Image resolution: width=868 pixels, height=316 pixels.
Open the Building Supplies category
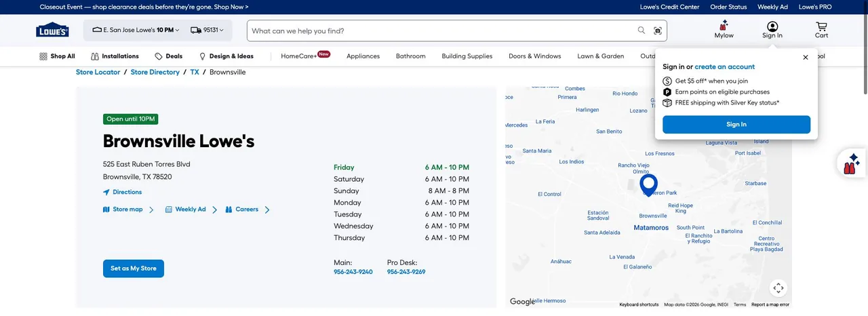click(467, 56)
